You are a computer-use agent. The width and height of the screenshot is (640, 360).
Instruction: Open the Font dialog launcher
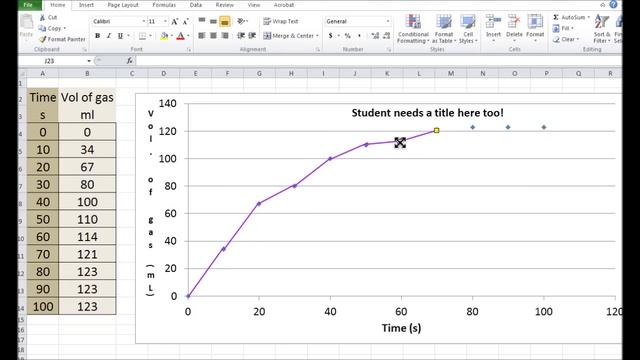[189, 50]
